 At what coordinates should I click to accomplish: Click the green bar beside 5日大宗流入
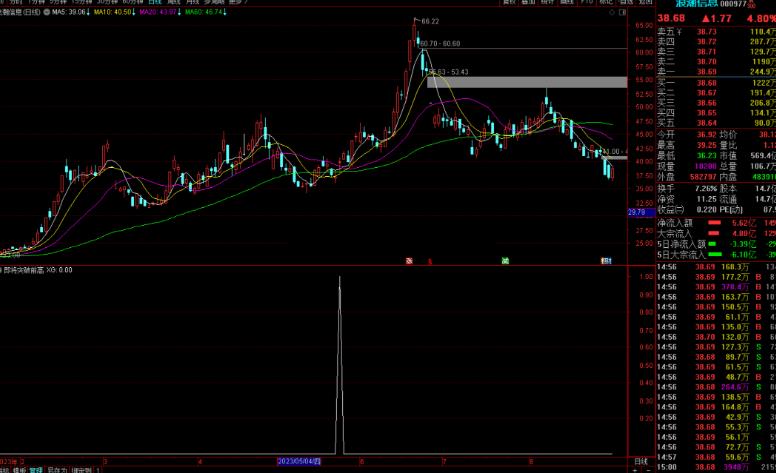pyautogui.click(x=715, y=255)
